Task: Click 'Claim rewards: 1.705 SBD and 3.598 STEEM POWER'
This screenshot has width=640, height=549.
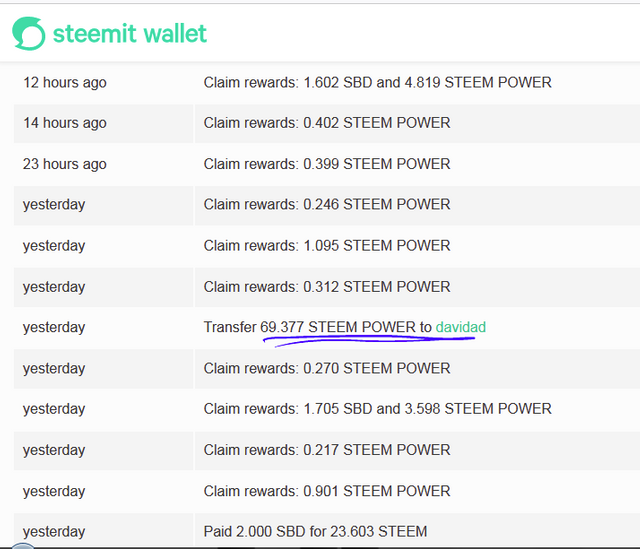Action: point(378,409)
